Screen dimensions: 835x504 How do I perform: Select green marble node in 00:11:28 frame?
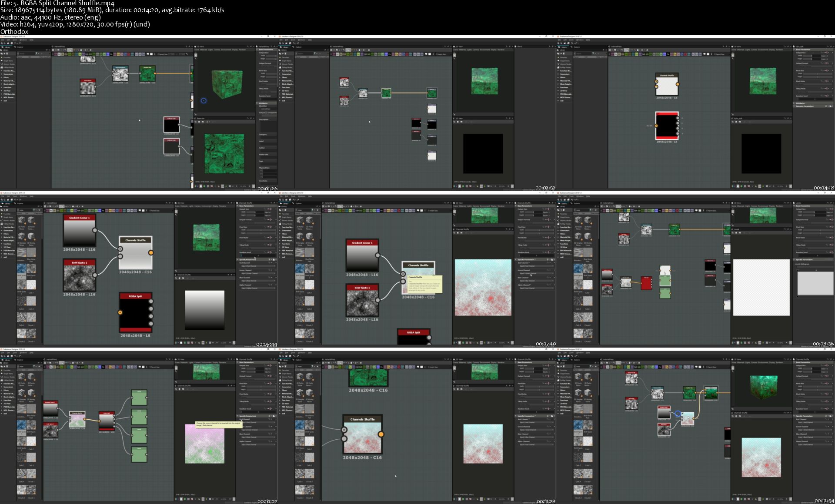pyautogui.click(x=368, y=378)
